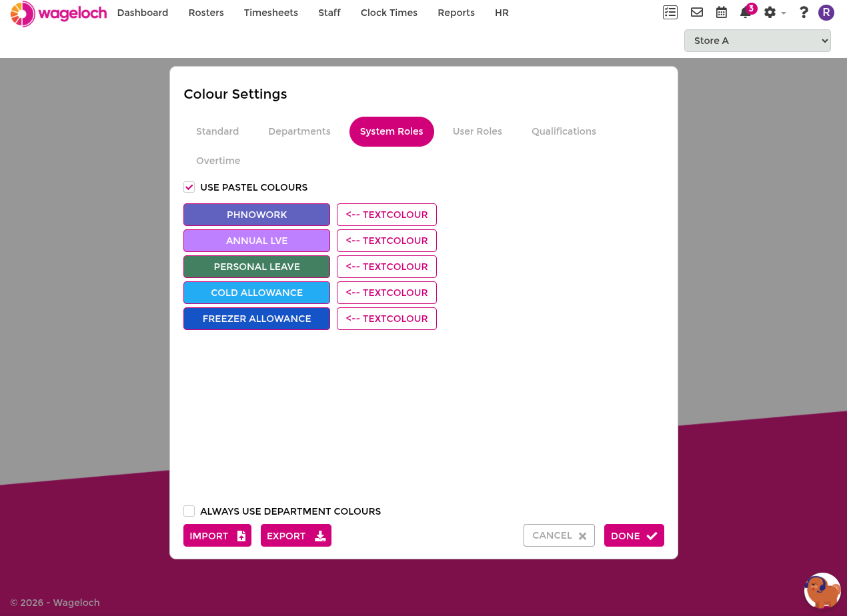
Task: Open the Staff menu
Action: coord(329,13)
